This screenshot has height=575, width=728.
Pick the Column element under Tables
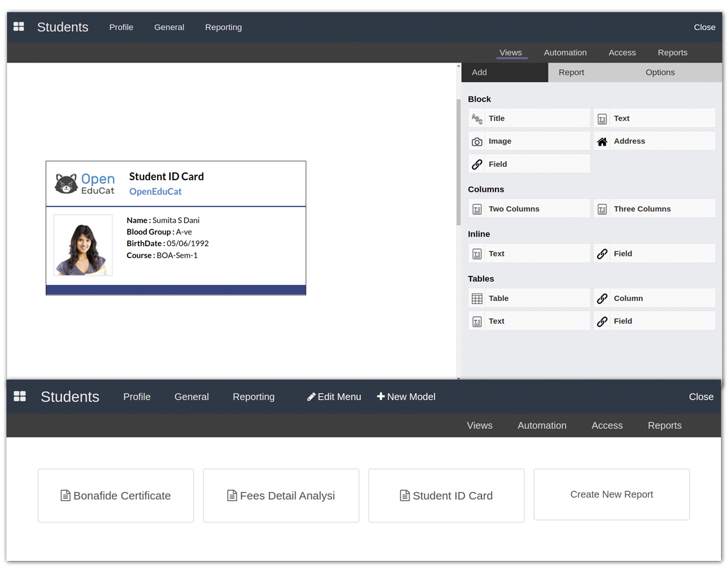tap(654, 298)
